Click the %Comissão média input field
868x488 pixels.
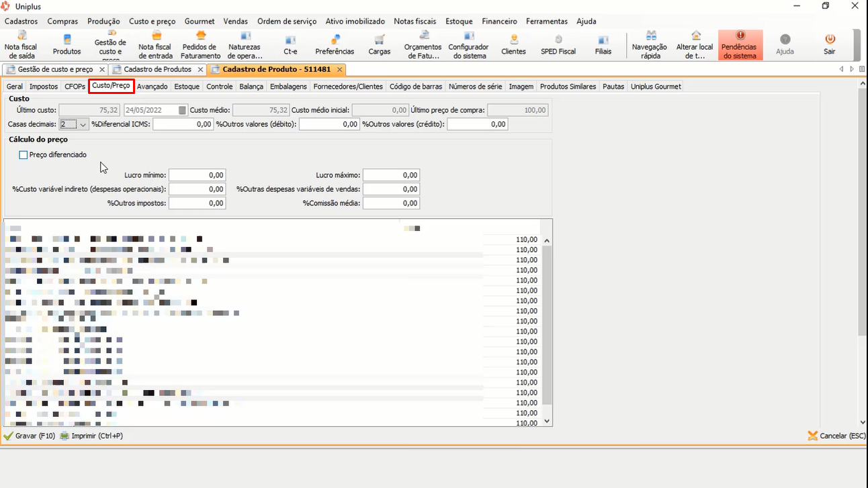tap(392, 203)
